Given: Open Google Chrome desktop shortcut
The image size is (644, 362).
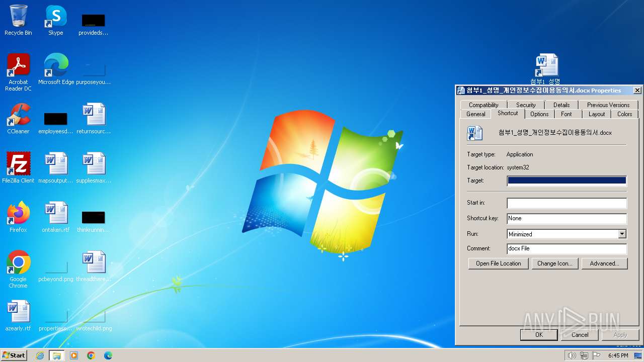Looking at the screenshot, I should (18, 269).
